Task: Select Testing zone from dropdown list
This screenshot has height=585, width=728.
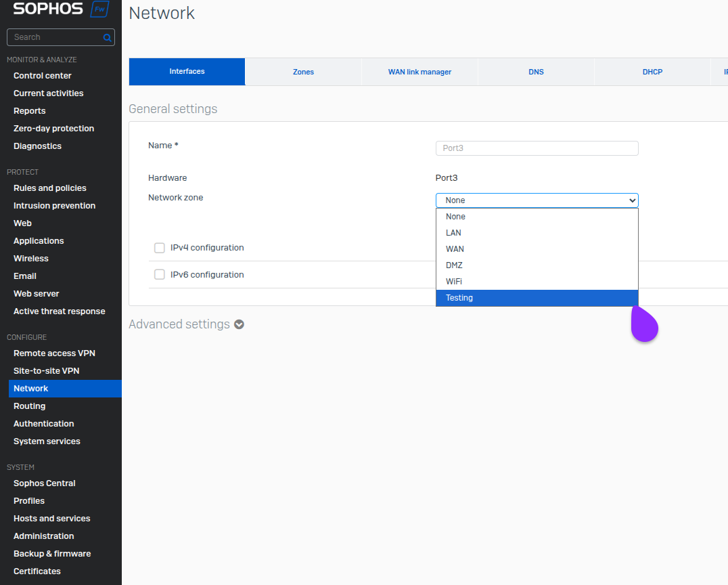Action: (x=537, y=298)
